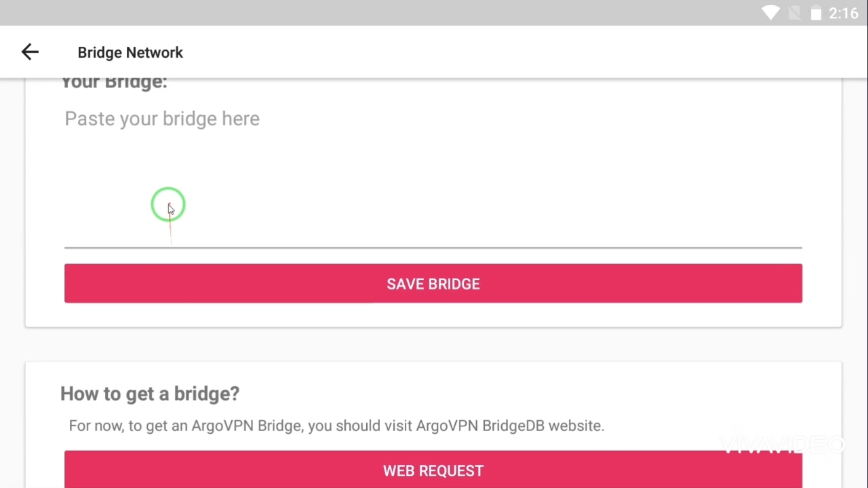868x488 pixels.
Task: Click the gap between the two cards
Action: click(x=433, y=344)
